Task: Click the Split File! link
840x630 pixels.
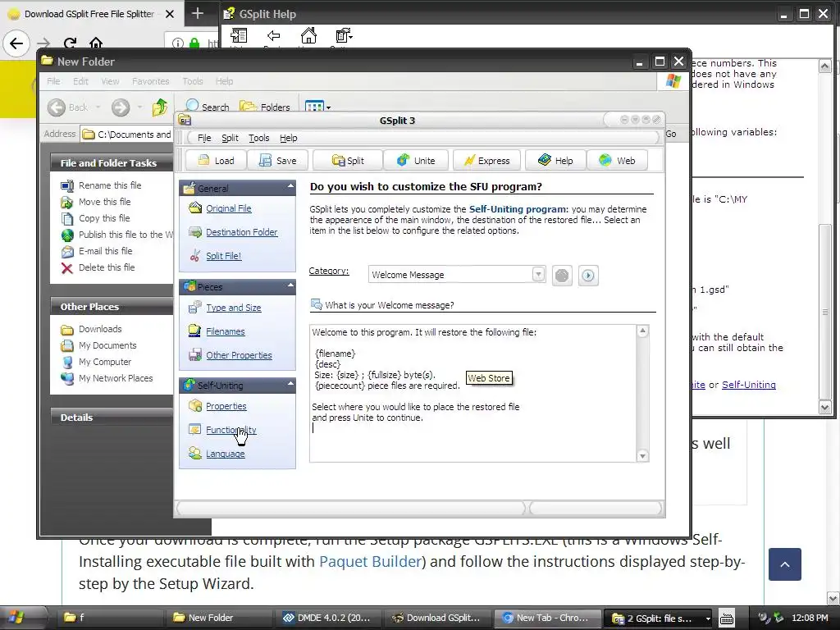Action: click(224, 256)
